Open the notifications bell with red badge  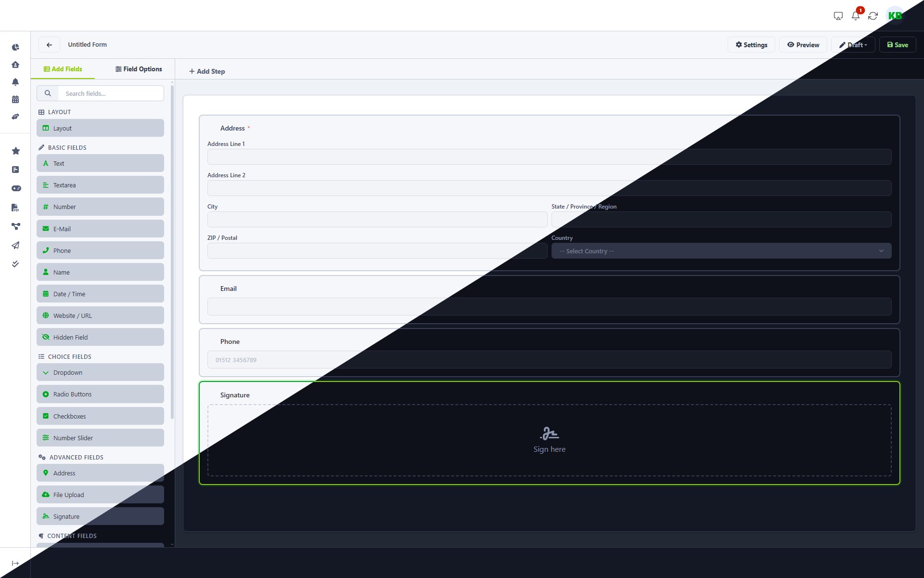[x=855, y=15]
